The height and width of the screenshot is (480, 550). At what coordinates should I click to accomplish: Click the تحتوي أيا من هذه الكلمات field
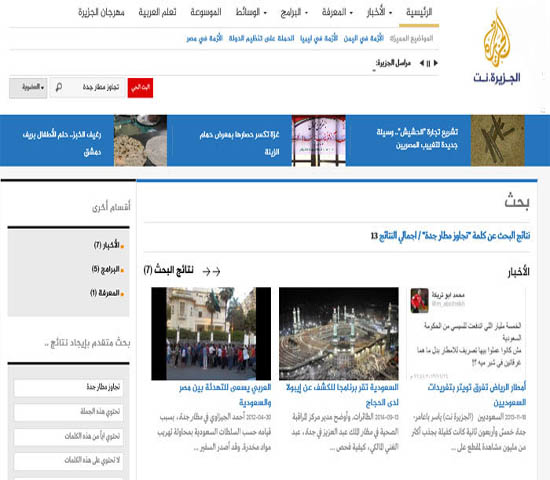click(x=68, y=436)
